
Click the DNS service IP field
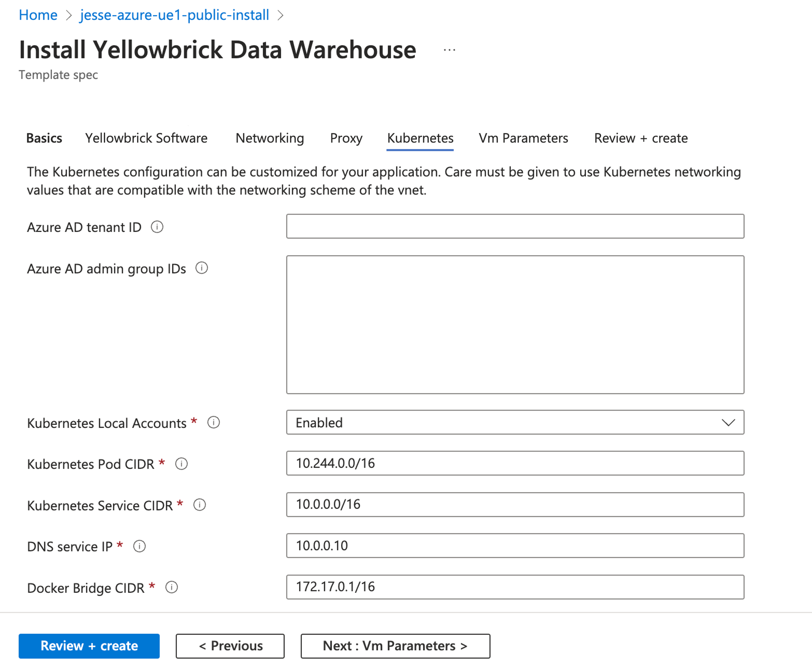(x=515, y=546)
